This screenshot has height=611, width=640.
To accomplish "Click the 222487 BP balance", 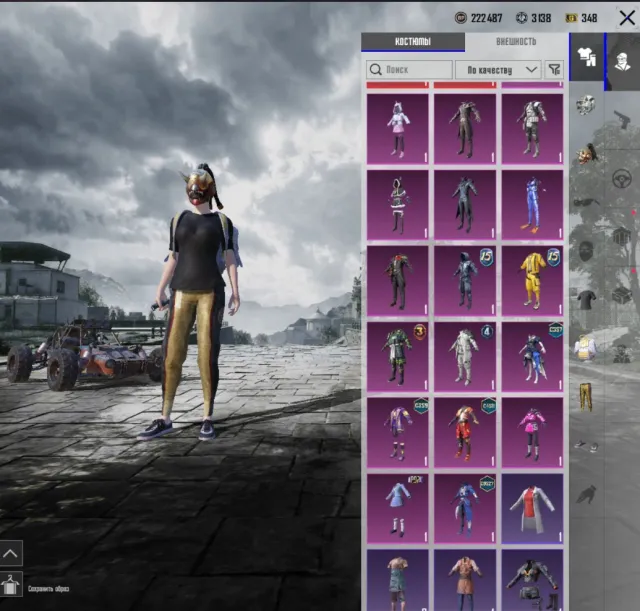I will tap(487, 18).
